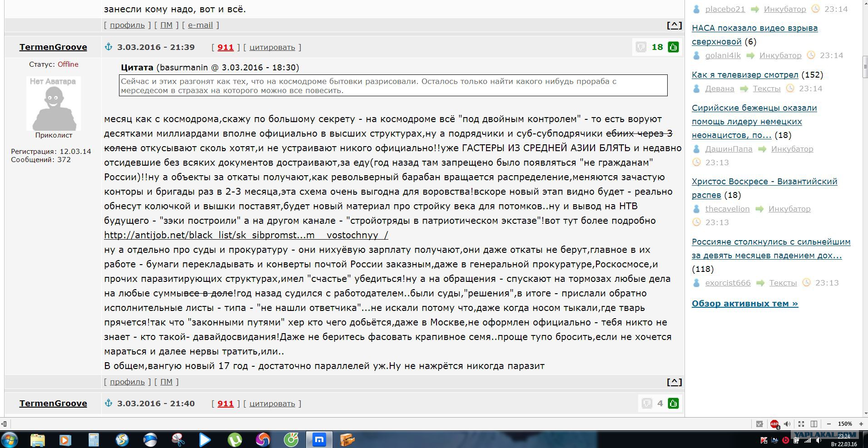Click the TermenGroove avatar image
The height and width of the screenshot is (448, 868).
[54, 103]
